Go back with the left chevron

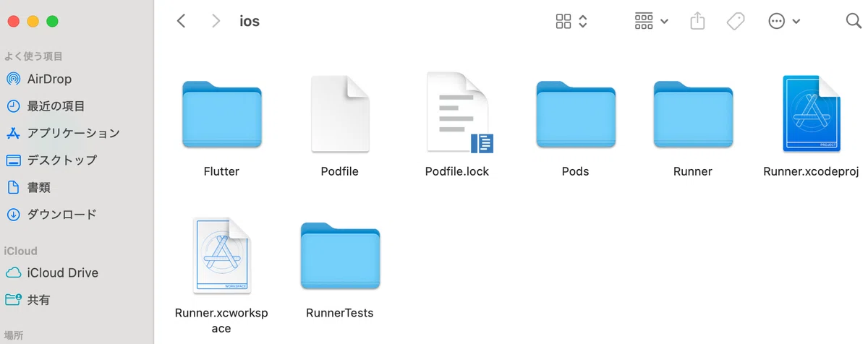point(181,21)
